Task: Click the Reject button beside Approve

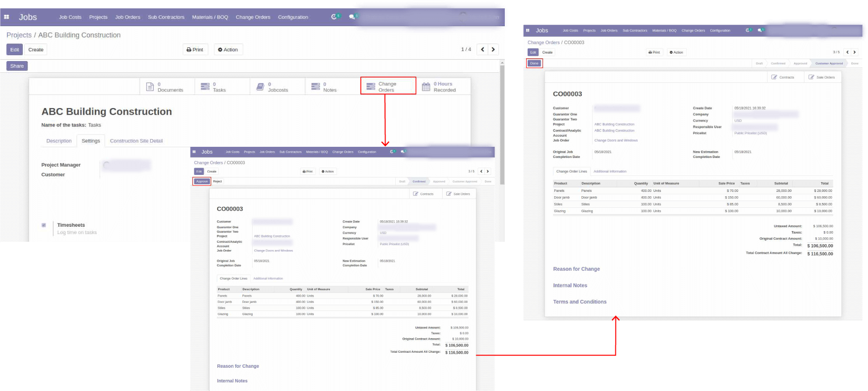Action: pyautogui.click(x=217, y=181)
